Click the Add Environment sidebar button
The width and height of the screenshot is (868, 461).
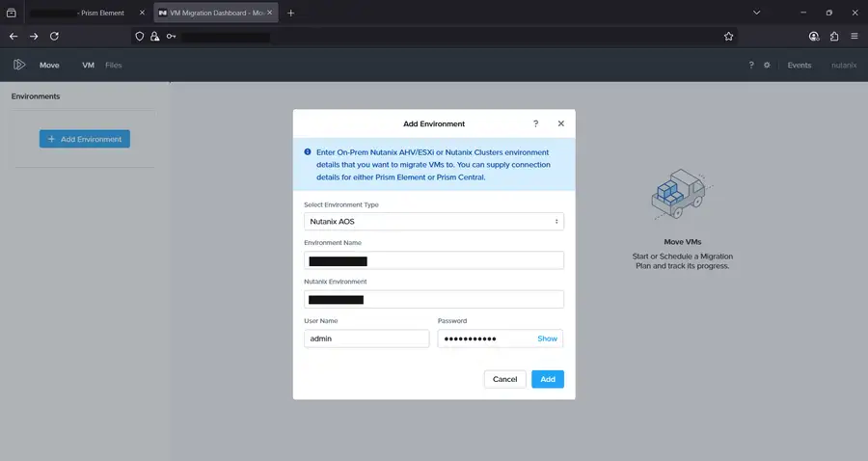(85, 139)
